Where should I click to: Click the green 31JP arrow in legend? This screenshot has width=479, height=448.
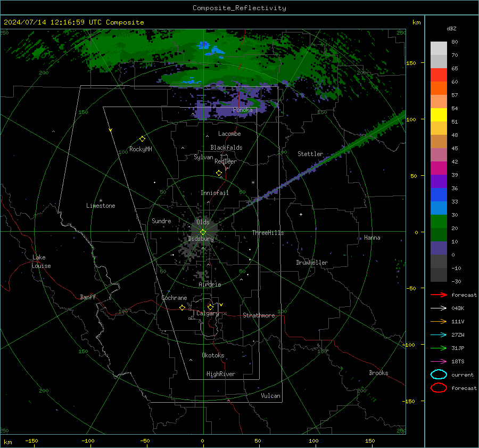pyautogui.click(x=439, y=348)
